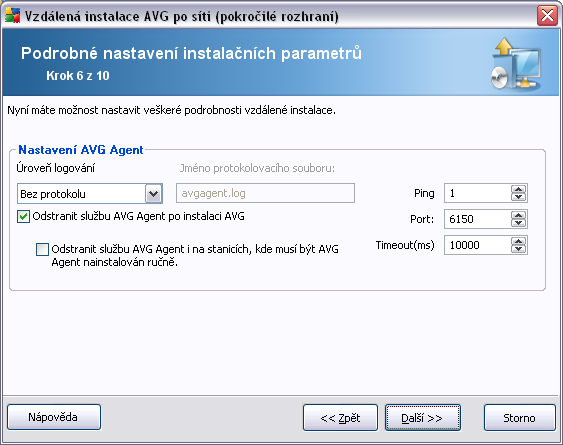The height and width of the screenshot is (445, 563).
Task: Click the Nápověda help button
Action: (54, 417)
